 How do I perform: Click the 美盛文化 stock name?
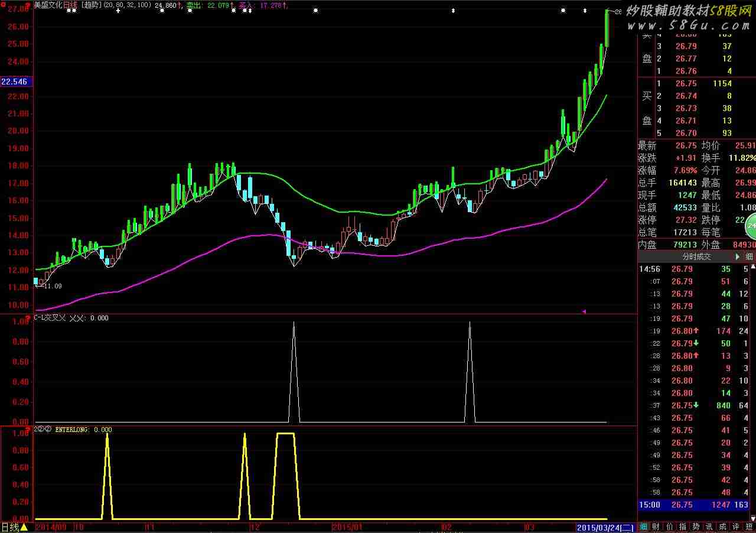tap(48, 5)
